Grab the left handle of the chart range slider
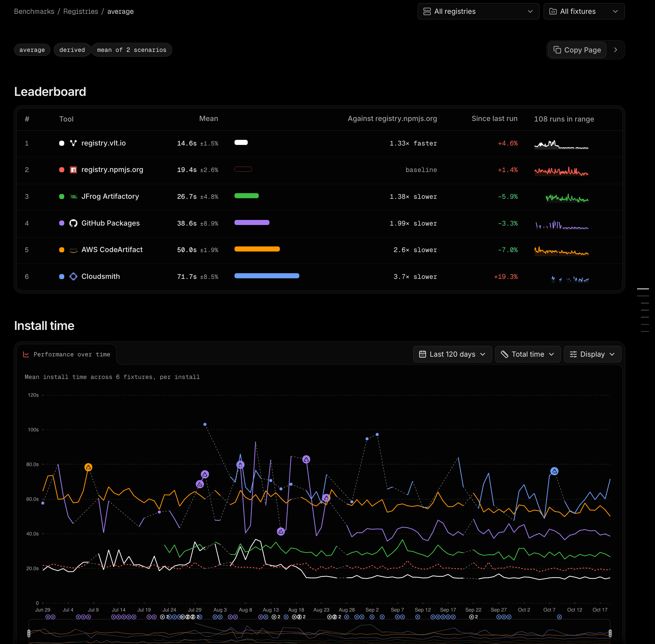 pyautogui.click(x=29, y=633)
